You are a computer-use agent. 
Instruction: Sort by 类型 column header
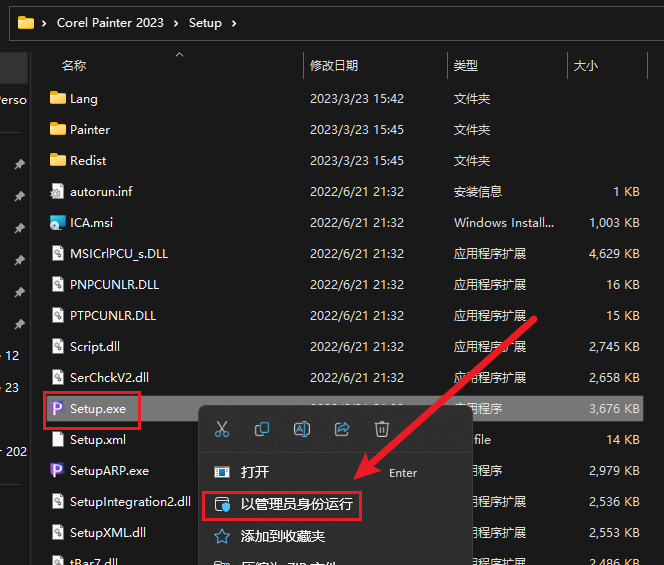(465, 66)
